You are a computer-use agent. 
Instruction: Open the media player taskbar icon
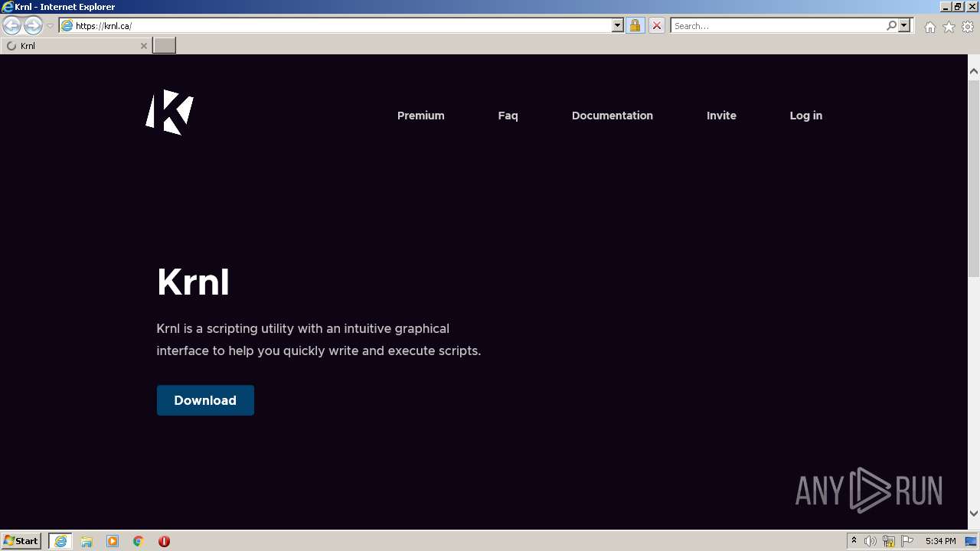(113, 541)
